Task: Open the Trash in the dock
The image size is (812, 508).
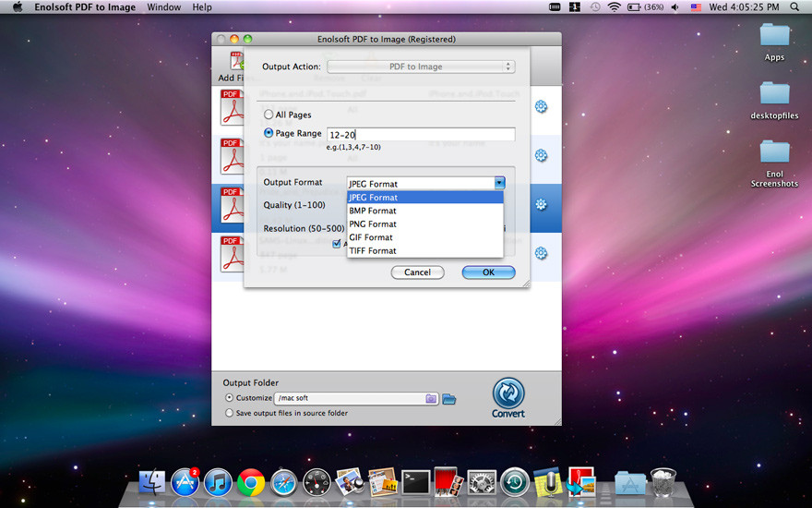Action: (663, 481)
